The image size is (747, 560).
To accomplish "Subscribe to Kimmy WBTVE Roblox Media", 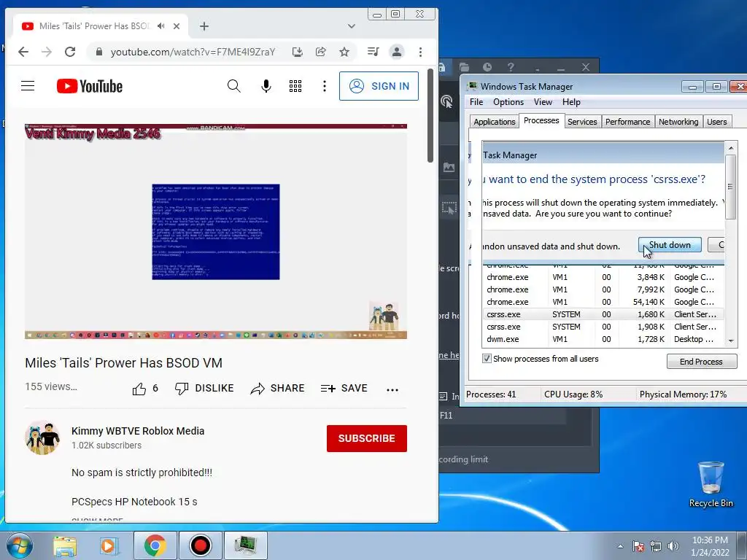I will [366, 438].
